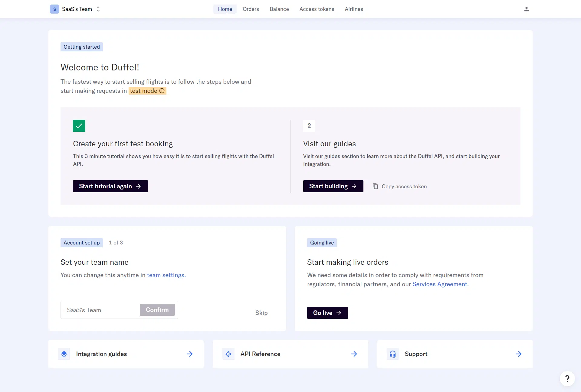This screenshot has width=581, height=392.
Task: Click the SaaS's Team name label
Action: click(x=77, y=9)
